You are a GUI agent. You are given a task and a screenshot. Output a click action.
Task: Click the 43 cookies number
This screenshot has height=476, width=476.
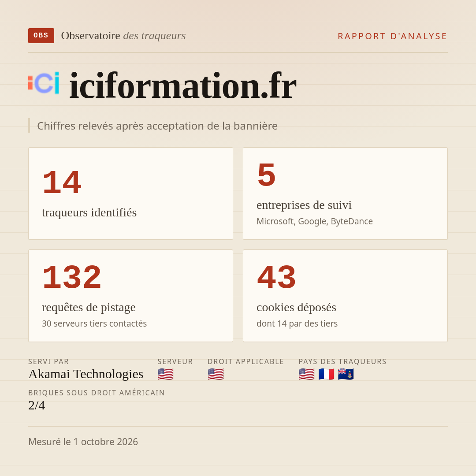tap(276, 277)
